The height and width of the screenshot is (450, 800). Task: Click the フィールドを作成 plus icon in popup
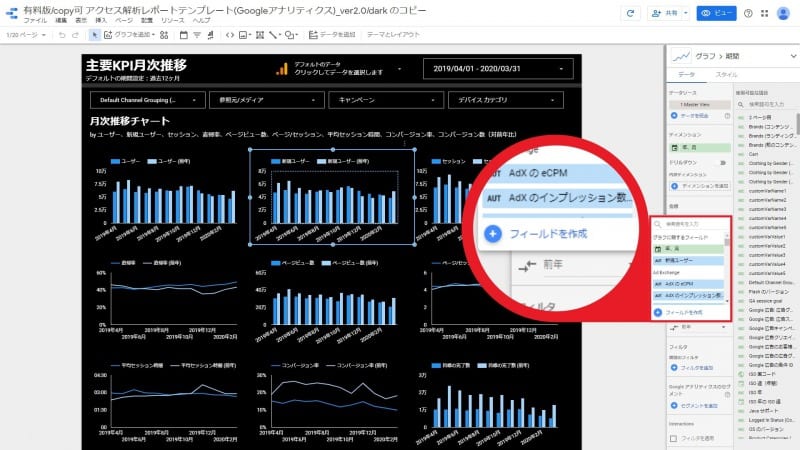[x=658, y=312]
